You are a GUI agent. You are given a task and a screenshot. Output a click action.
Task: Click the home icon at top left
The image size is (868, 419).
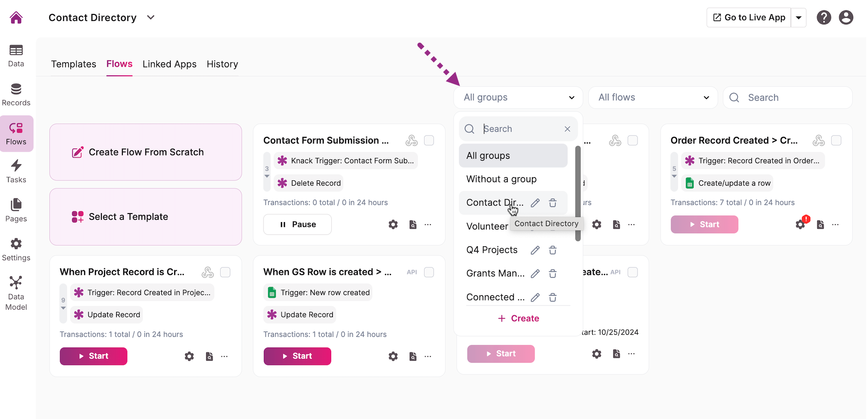click(x=16, y=17)
